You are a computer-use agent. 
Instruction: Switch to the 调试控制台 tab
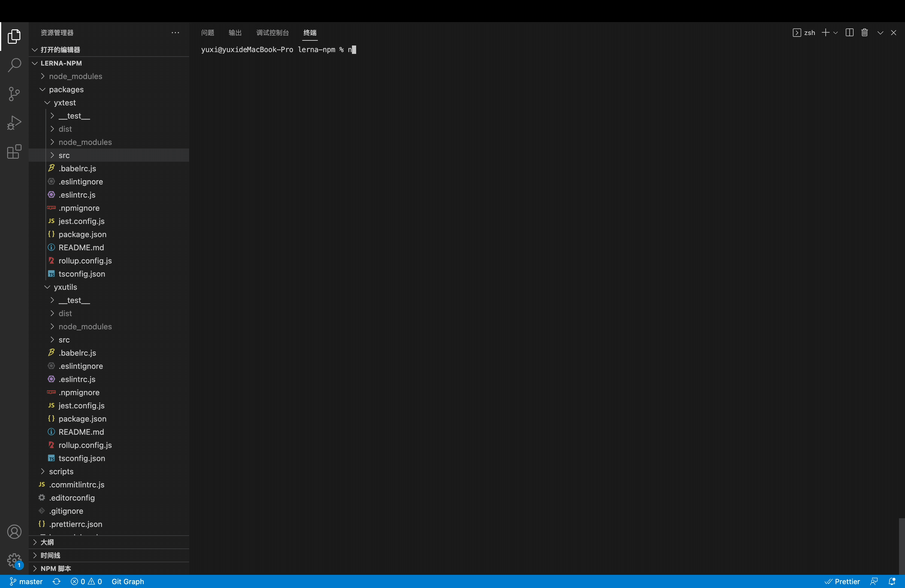click(272, 33)
